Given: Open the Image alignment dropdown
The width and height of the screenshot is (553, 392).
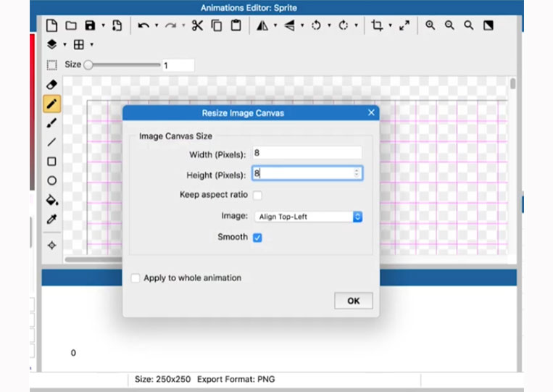Looking at the screenshot, I should click(308, 217).
